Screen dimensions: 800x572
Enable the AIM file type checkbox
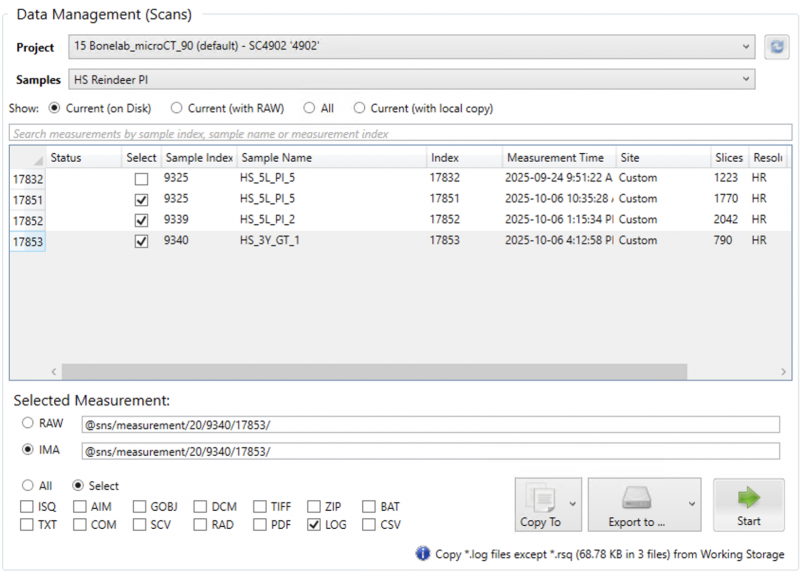point(80,507)
